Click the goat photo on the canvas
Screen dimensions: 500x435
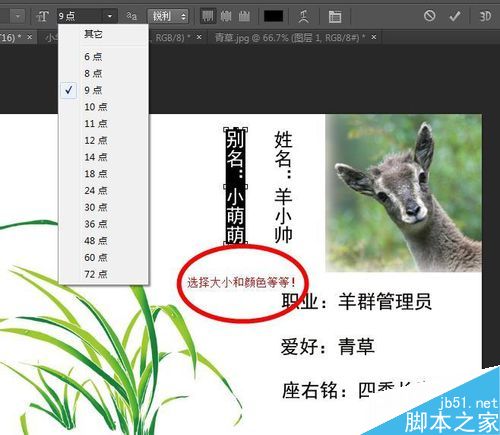click(x=404, y=193)
